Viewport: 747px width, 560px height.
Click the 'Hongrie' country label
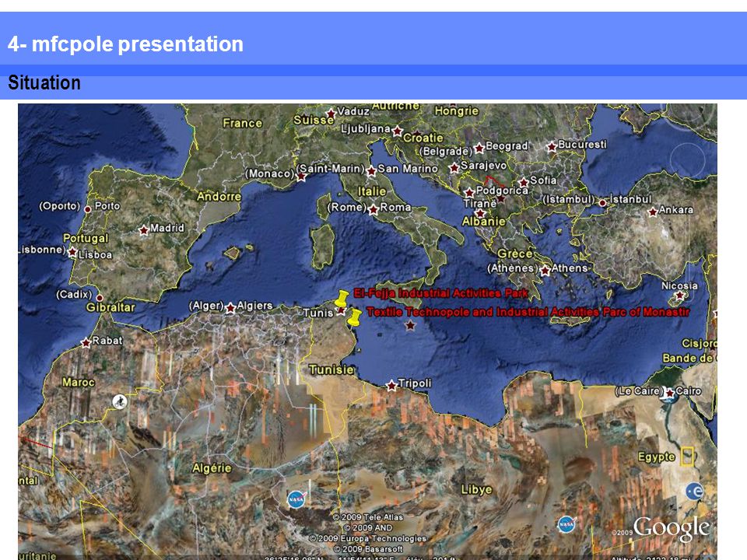pos(457,111)
